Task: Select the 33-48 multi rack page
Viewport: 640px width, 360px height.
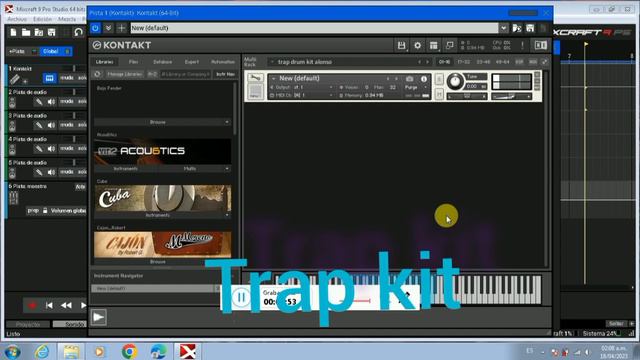Action: (483, 62)
